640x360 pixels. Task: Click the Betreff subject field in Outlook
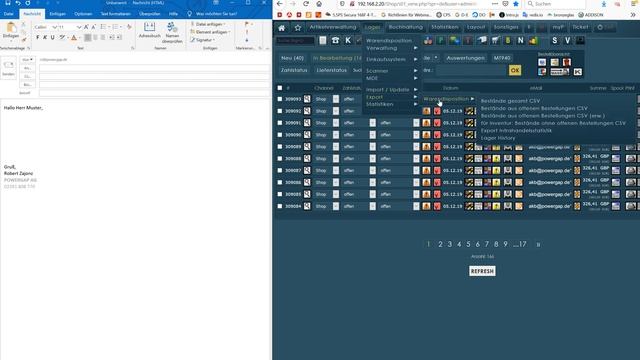click(155, 93)
